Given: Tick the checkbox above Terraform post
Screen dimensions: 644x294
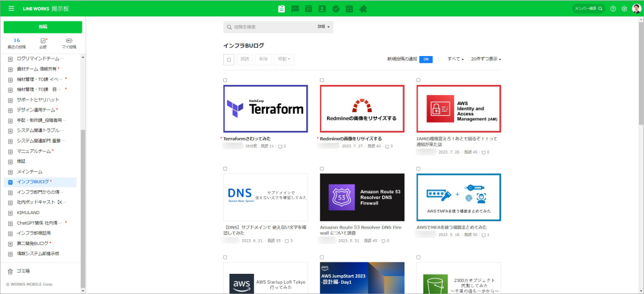Looking at the screenshot, I should tap(225, 81).
